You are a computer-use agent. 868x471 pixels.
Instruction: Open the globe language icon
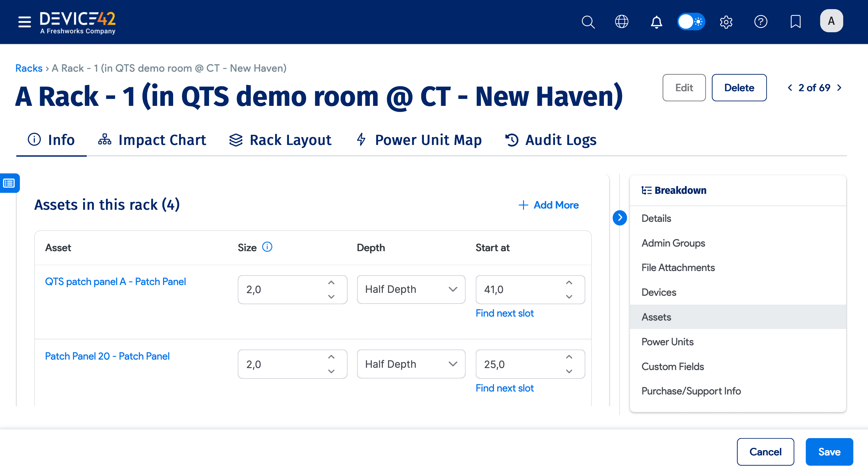621,22
